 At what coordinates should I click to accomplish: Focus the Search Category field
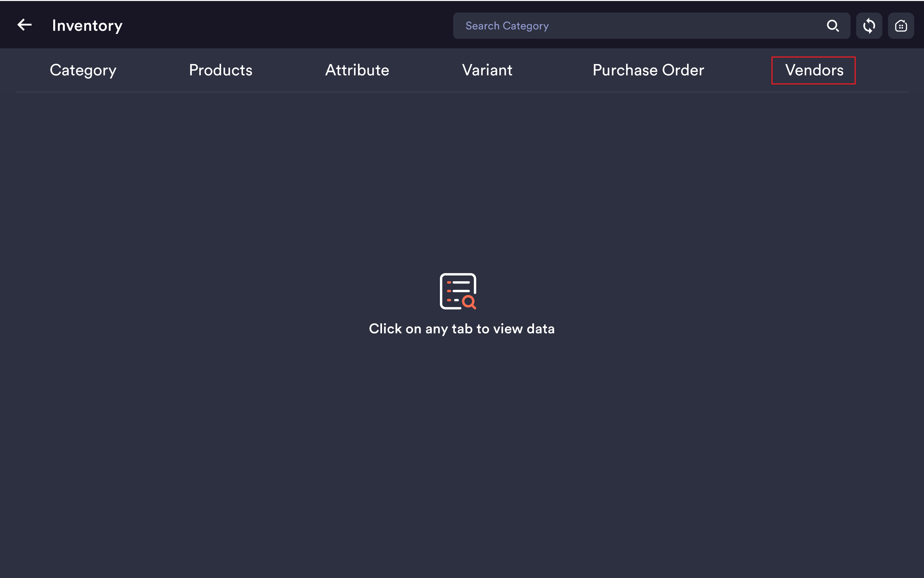[651, 26]
